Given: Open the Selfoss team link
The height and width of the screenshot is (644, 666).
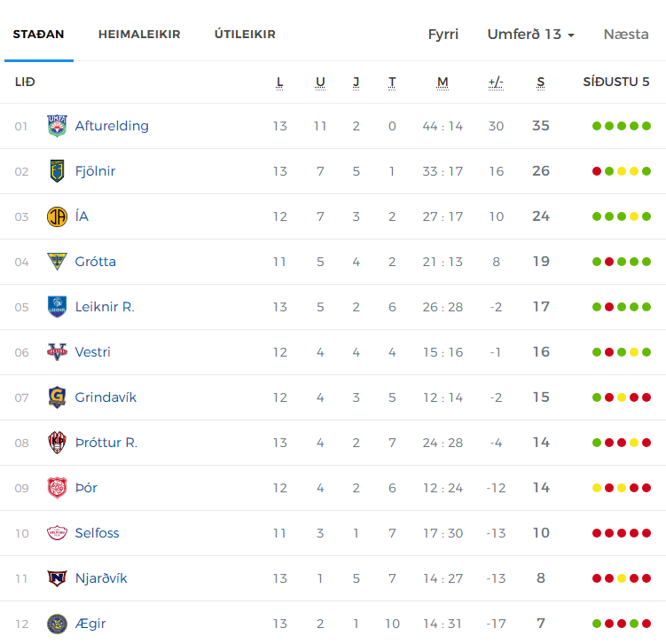Looking at the screenshot, I should point(97,533).
